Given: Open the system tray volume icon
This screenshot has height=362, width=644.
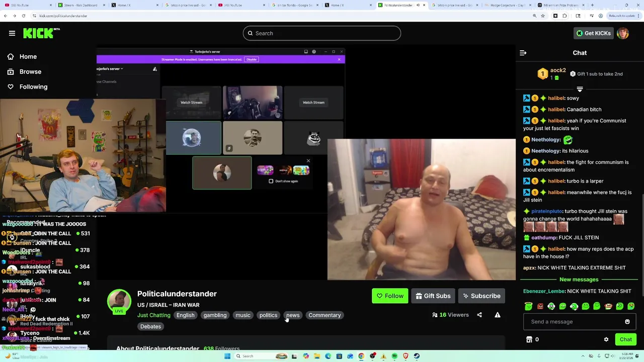Looking at the screenshot, I should point(613,356).
